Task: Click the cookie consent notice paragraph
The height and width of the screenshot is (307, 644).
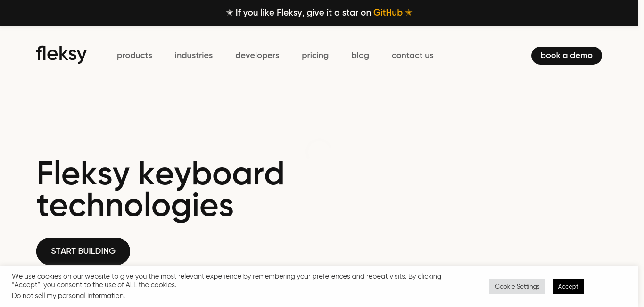Action: (226, 281)
